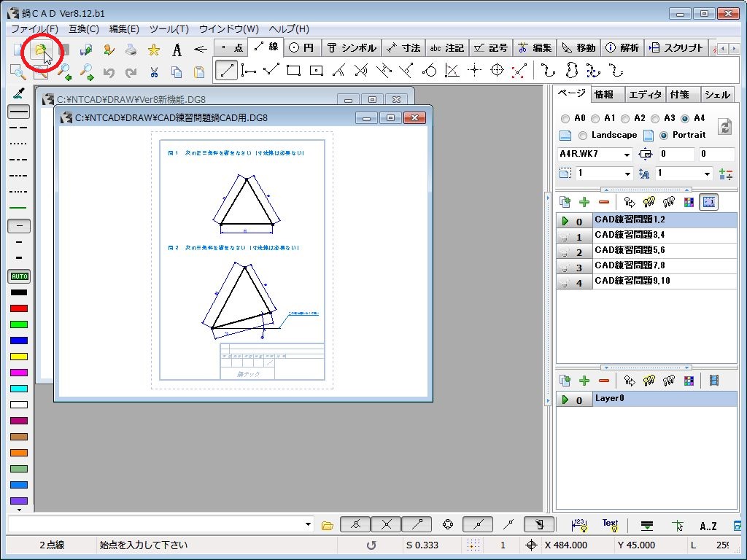The height and width of the screenshot is (560, 747).
Task: Open the A4R.WK7 frame dropdown
Action: [627, 155]
